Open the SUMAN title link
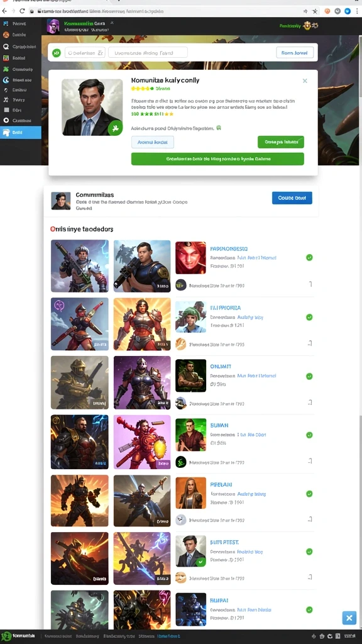The image size is (362, 644). pyautogui.click(x=219, y=425)
